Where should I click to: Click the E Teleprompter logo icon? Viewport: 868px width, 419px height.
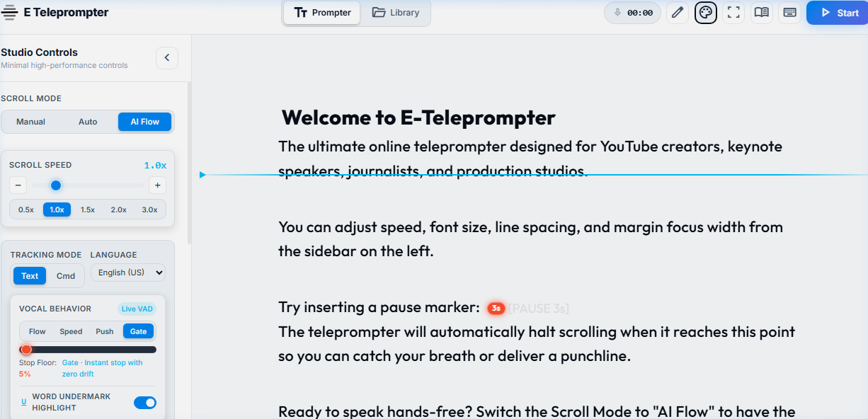pos(10,13)
